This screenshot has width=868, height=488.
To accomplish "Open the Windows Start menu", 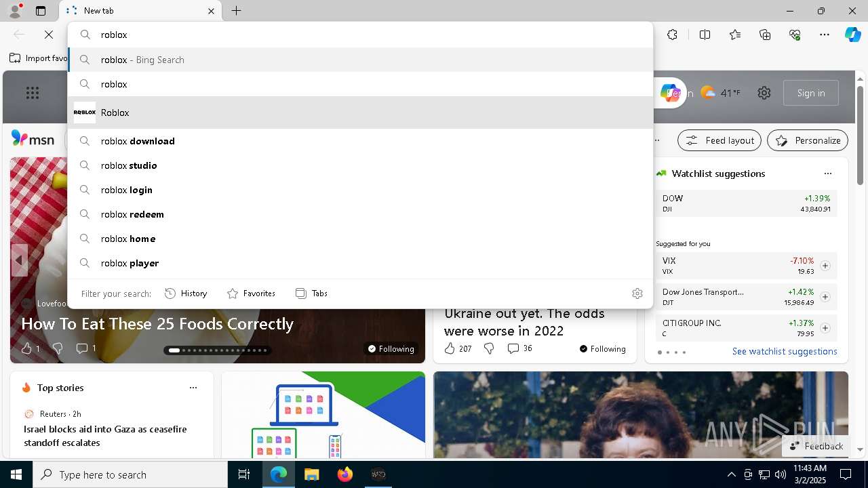I will point(16,474).
